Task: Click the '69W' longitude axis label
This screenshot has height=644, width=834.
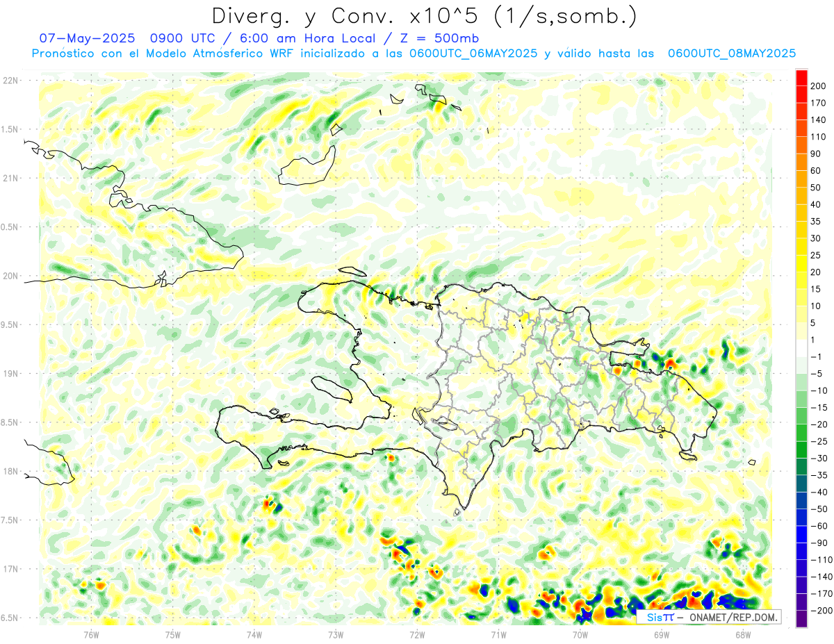Action: click(661, 634)
